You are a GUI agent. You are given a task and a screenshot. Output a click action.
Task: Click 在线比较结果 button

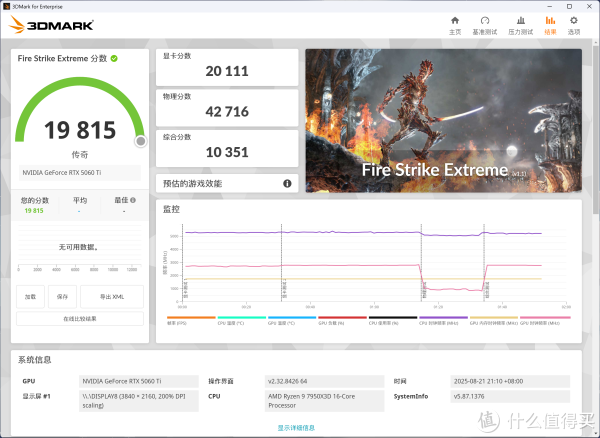(x=79, y=319)
